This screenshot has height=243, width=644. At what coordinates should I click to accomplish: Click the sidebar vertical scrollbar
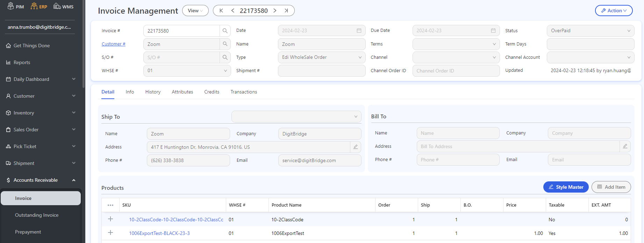click(x=84, y=44)
